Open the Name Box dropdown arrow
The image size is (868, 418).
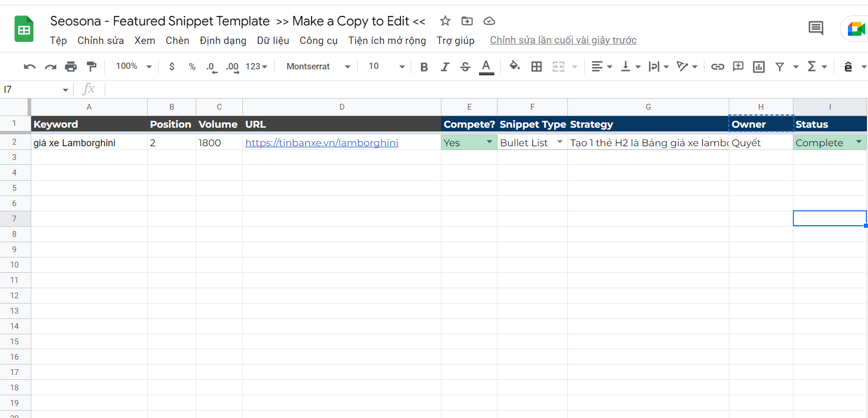point(66,90)
